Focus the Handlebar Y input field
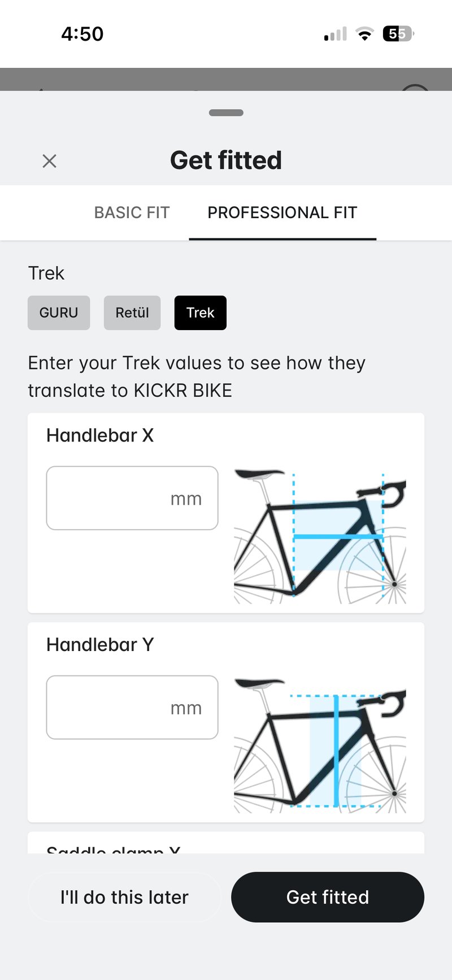 pos(132,707)
